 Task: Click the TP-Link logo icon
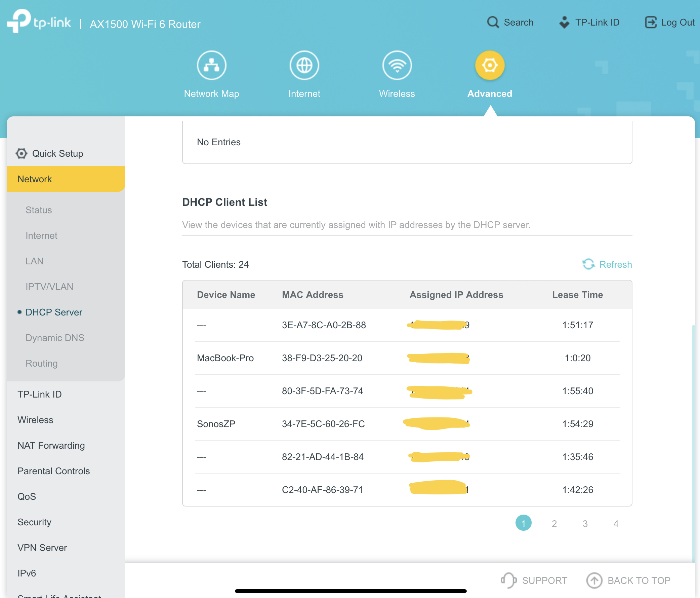pos(19,21)
